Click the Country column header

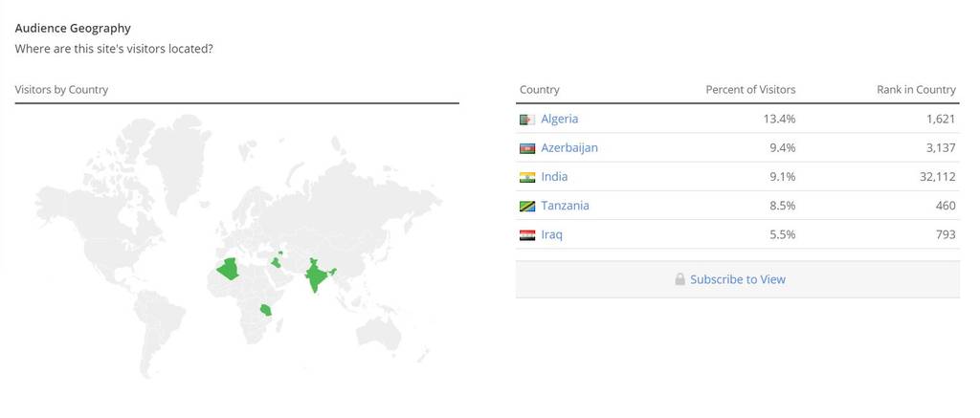point(540,89)
